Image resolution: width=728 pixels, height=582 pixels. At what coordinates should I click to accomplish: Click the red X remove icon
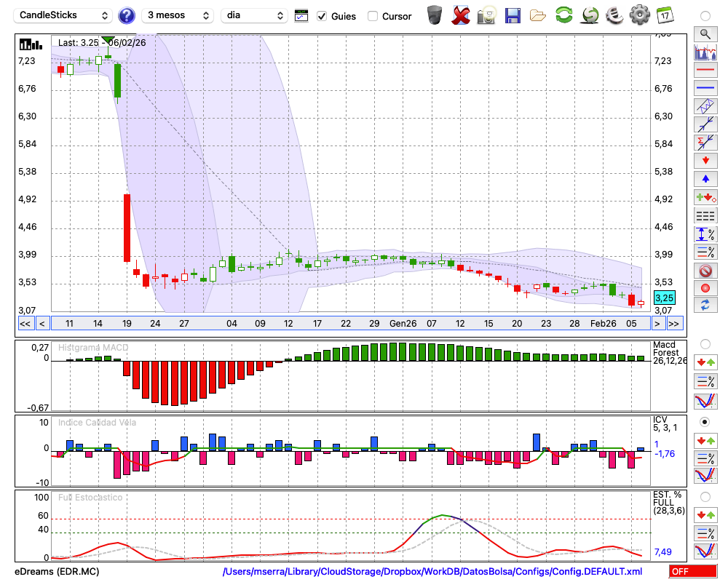click(x=461, y=15)
